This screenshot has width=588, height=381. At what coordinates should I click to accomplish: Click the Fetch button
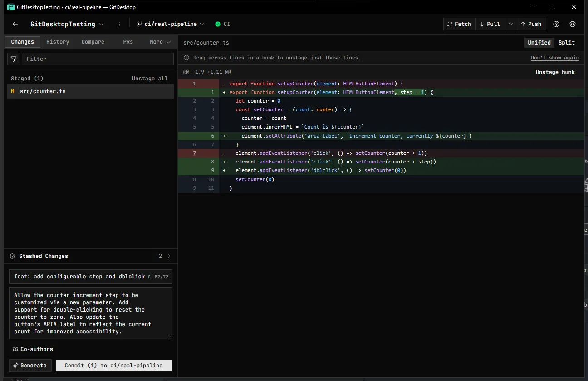pos(459,24)
